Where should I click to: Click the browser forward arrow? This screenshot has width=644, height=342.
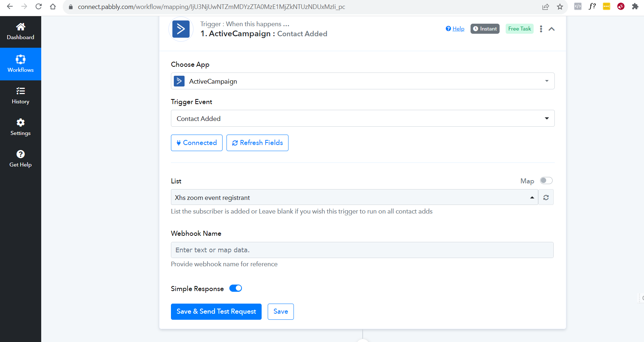point(24,6)
